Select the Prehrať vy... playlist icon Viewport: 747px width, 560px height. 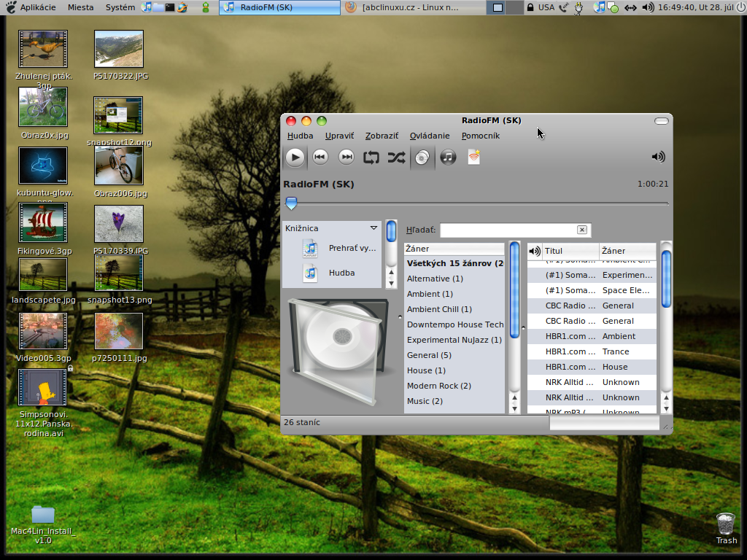point(310,249)
